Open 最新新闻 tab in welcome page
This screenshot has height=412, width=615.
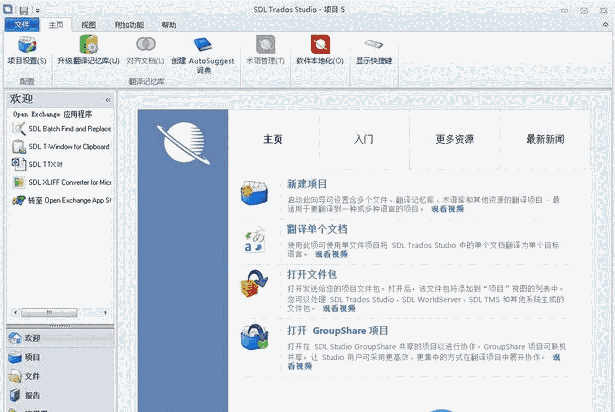pos(545,139)
